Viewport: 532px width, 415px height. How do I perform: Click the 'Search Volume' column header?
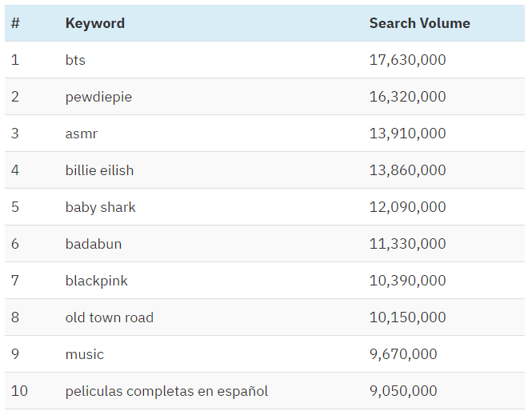(x=420, y=23)
